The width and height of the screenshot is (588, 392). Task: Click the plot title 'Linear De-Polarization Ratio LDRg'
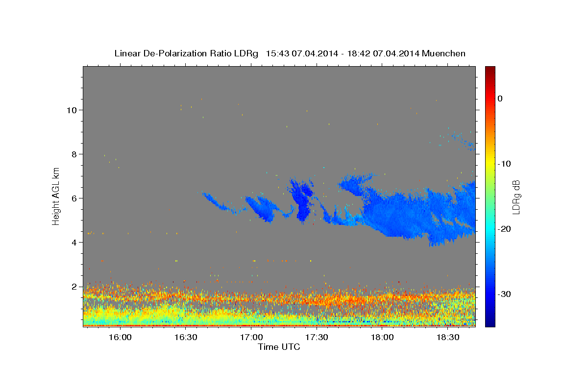click(x=186, y=53)
